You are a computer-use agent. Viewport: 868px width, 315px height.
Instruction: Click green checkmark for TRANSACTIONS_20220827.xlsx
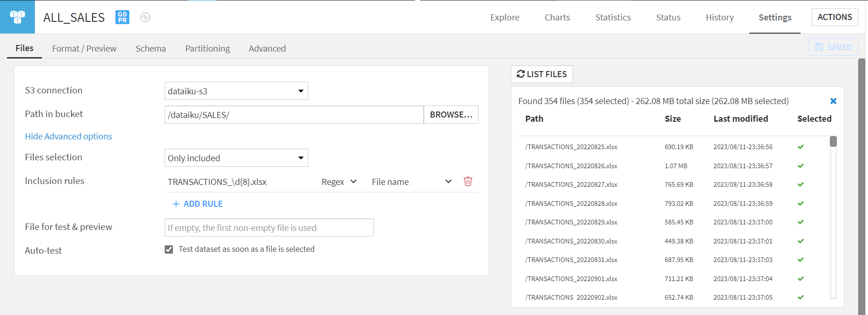801,184
